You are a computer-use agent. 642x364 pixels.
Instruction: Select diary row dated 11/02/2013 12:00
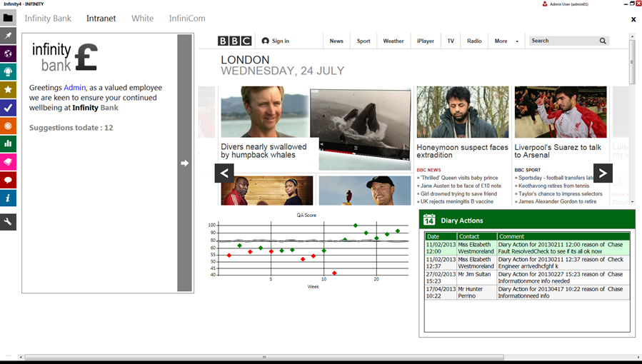click(x=527, y=248)
